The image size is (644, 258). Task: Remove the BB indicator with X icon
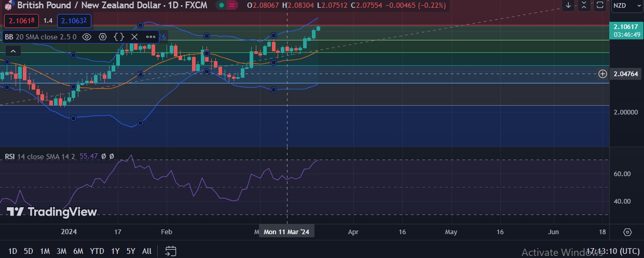pos(134,37)
